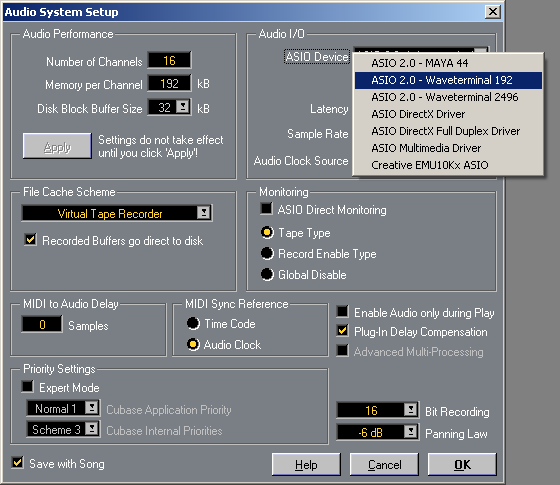
Task: Click the MIDI to Audio Delay samples field
Action: [x=42, y=324]
